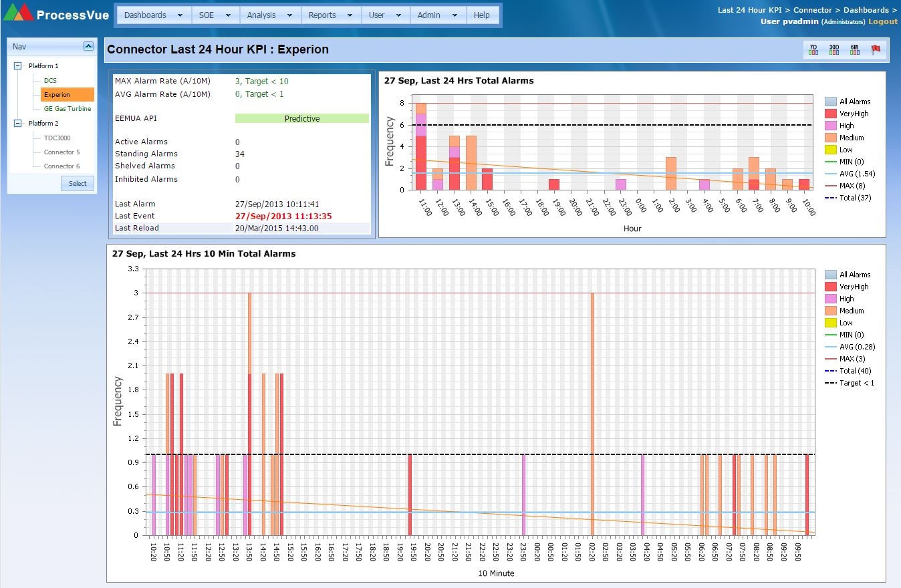Viewport: 901px width, 588px height.
Task: Click Total (40) in 10 Min legend
Action: 856,371
